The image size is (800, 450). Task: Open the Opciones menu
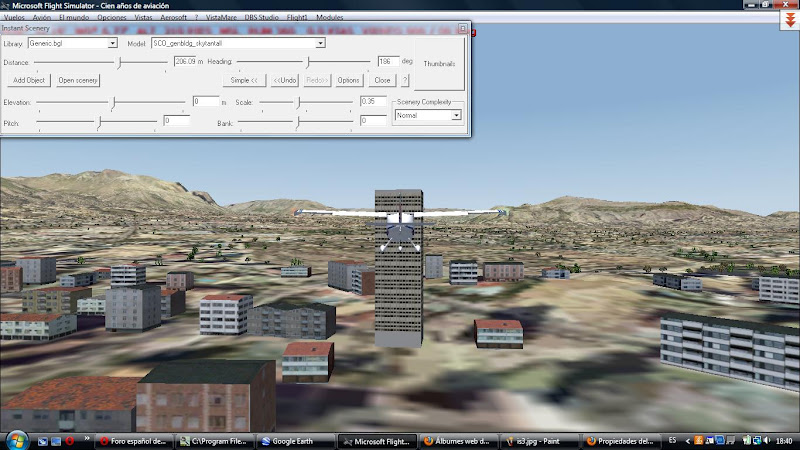click(112, 17)
